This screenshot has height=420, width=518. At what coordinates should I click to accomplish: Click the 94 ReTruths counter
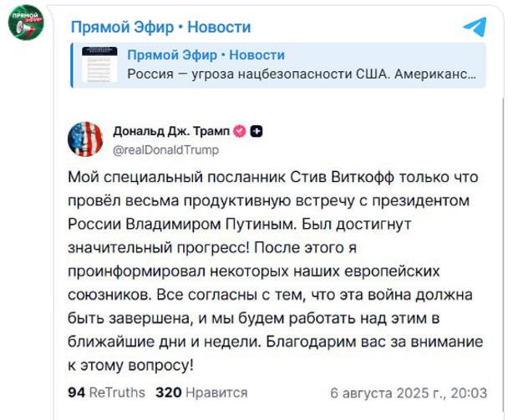click(x=106, y=392)
